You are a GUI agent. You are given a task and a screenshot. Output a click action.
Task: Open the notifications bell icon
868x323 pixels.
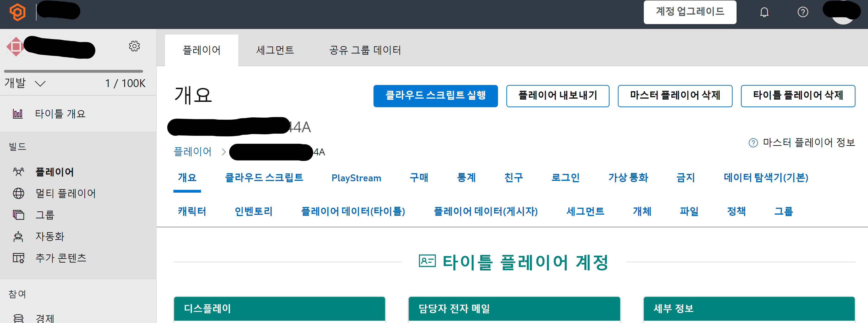[x=764, y=12]
